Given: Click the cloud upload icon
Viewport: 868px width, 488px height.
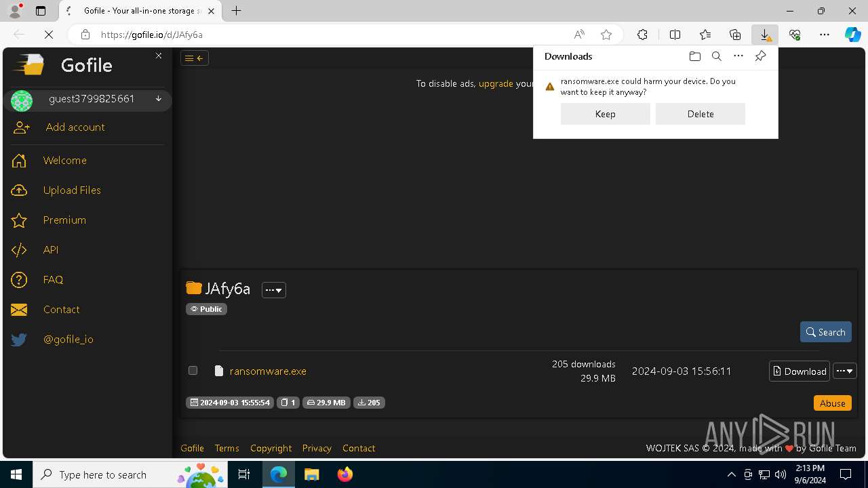Looking at the screenshot, I should pos(19,190).
